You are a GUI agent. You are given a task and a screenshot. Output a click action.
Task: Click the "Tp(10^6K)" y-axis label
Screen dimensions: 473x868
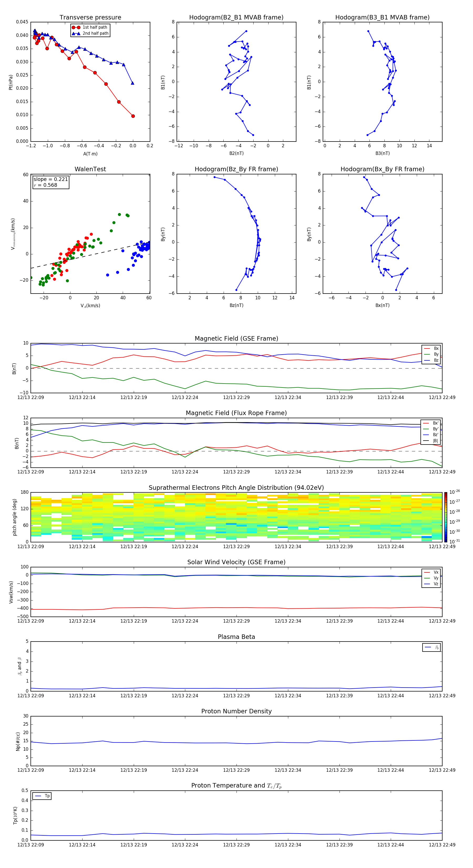(15, 815)
